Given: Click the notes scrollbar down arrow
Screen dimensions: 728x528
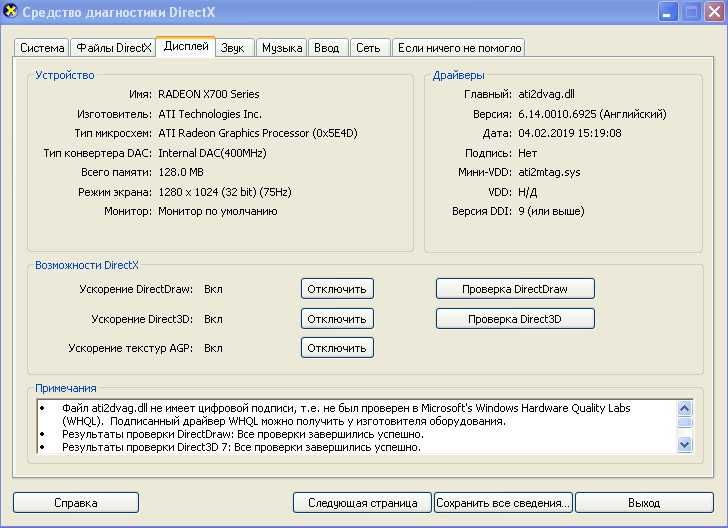Looking at the screenshot, I should coord(685,444).
